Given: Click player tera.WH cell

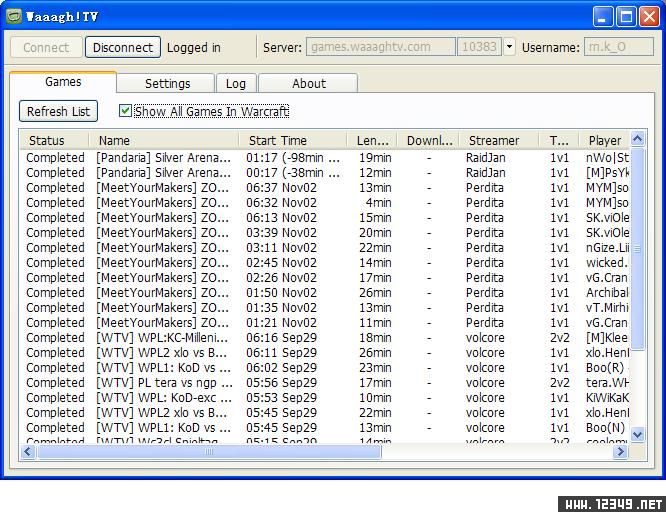Looking at the screenshot, I should point(607,383).
